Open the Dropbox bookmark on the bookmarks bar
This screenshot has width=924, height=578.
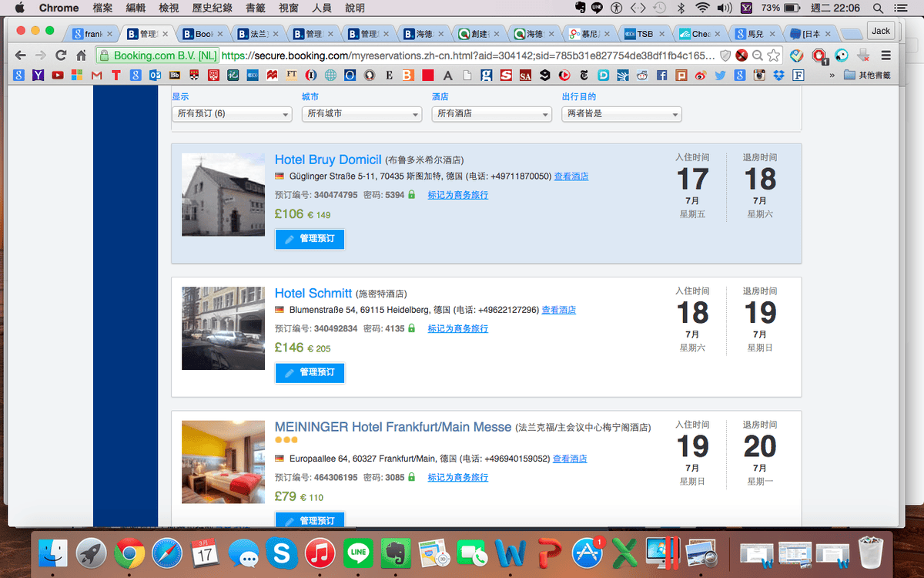[778, 75]
